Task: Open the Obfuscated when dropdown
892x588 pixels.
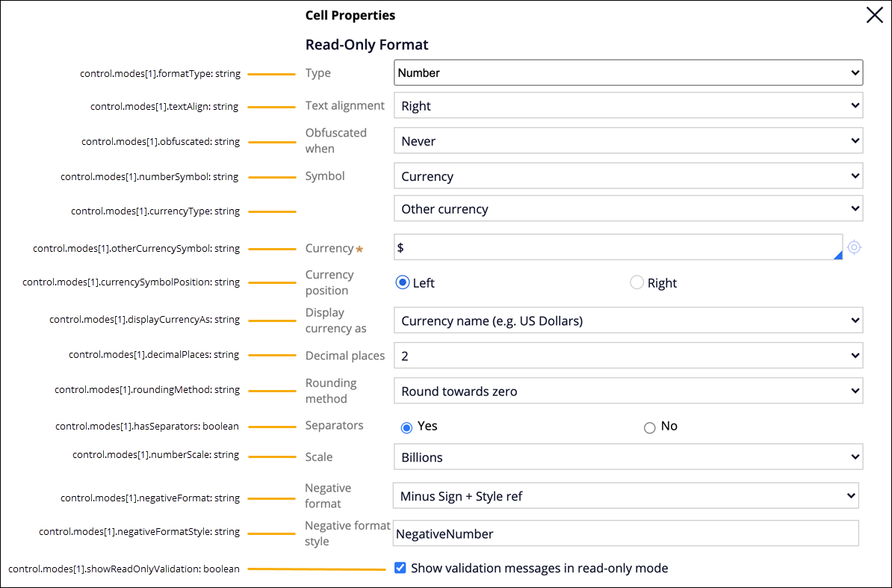Action: 628,140
